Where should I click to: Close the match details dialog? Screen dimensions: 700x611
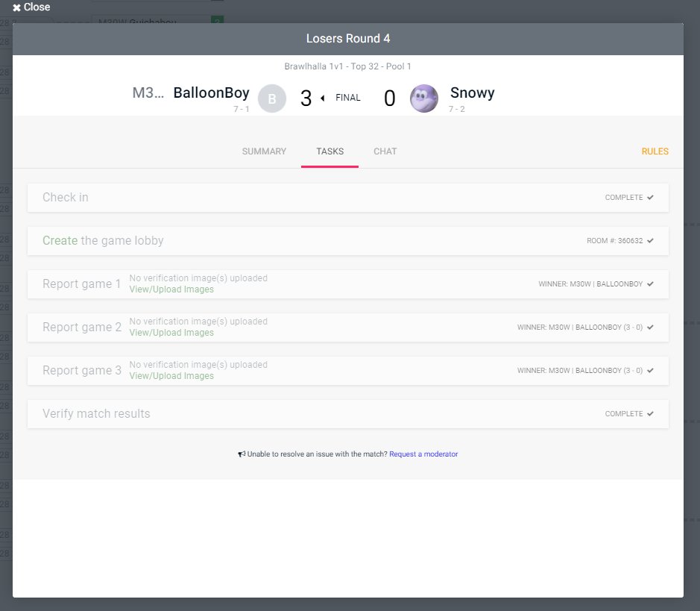click(31, 7)
